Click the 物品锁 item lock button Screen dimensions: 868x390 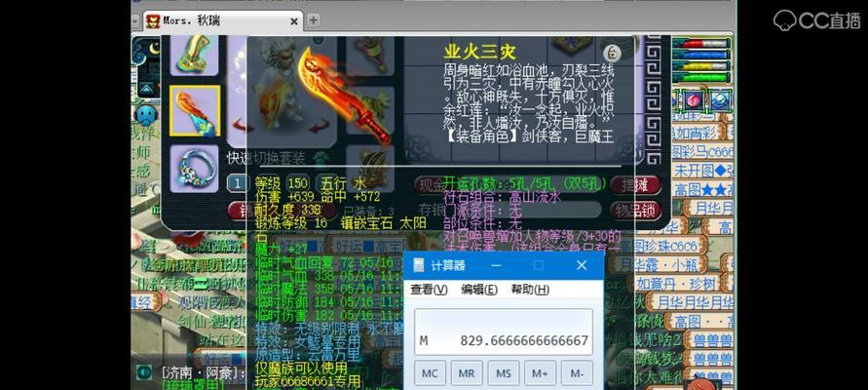635,210
